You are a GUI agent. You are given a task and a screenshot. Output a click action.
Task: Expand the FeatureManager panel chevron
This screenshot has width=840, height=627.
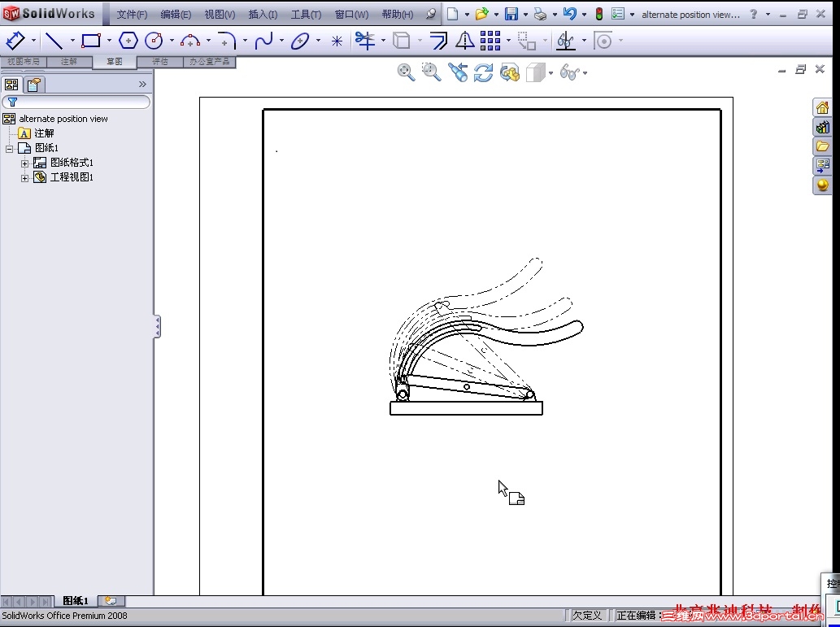point(142,84)
